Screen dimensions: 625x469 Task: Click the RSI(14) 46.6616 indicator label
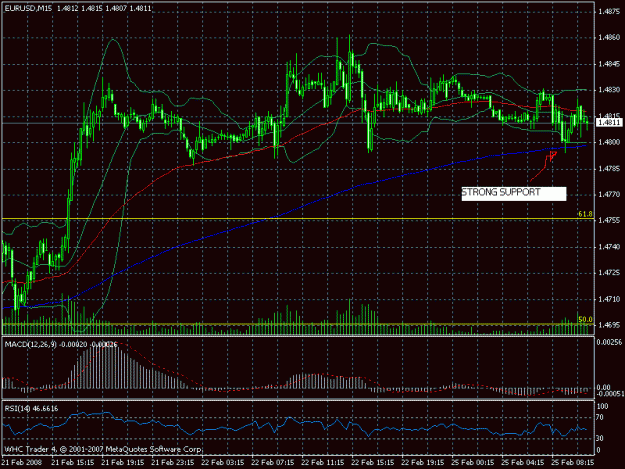[x=31, y=408]
